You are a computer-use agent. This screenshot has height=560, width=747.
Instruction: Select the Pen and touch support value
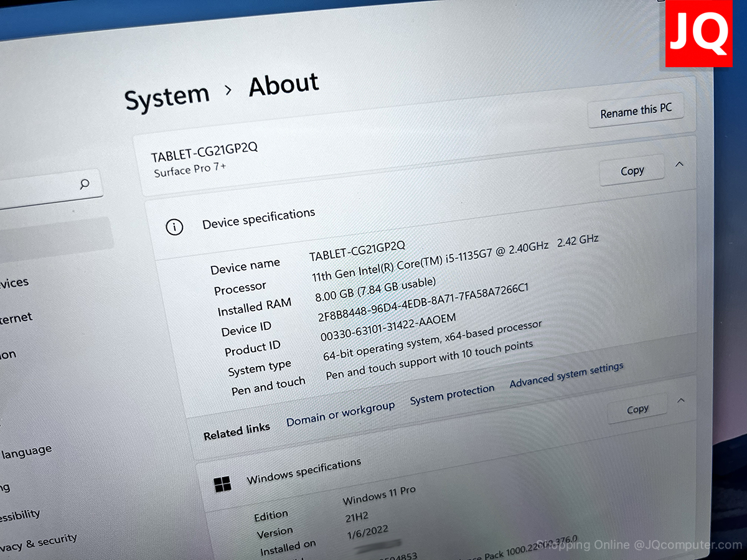[x=430, y=360]
